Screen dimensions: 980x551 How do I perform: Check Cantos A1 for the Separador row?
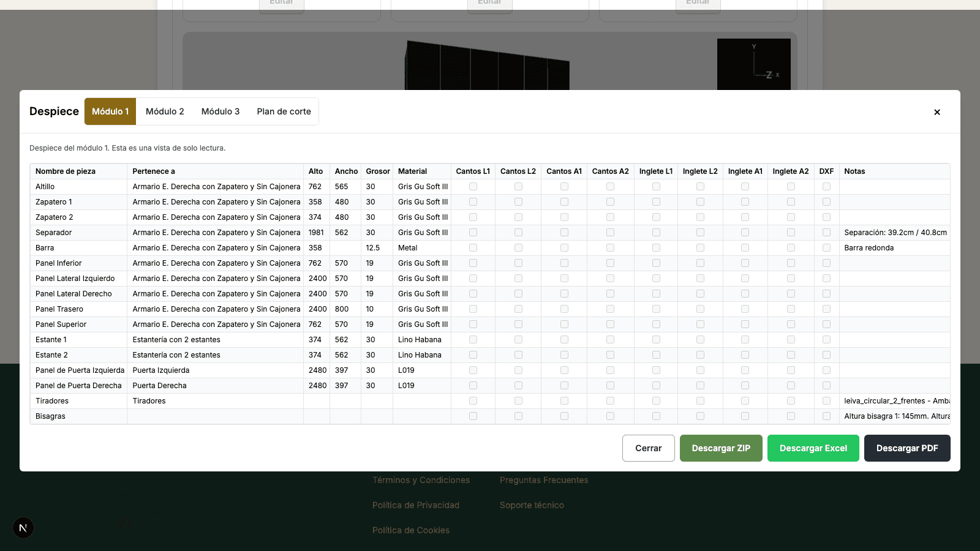click(x=564, y=233)
